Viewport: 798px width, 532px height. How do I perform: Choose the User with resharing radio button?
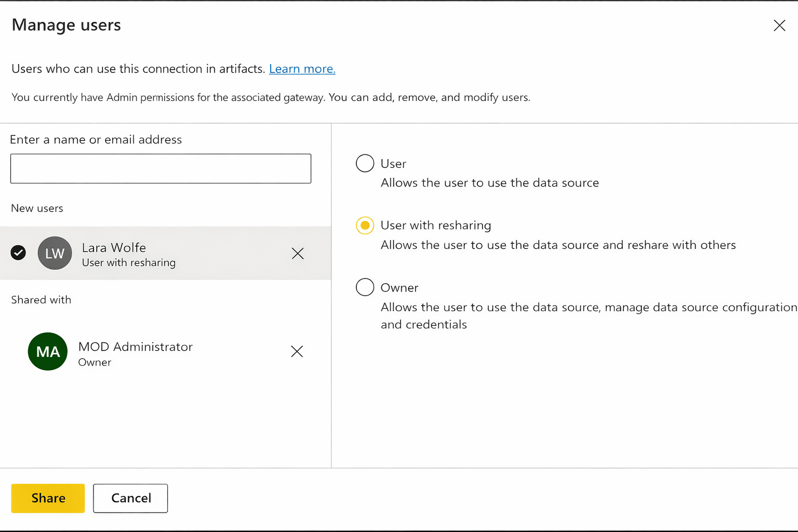365,225
